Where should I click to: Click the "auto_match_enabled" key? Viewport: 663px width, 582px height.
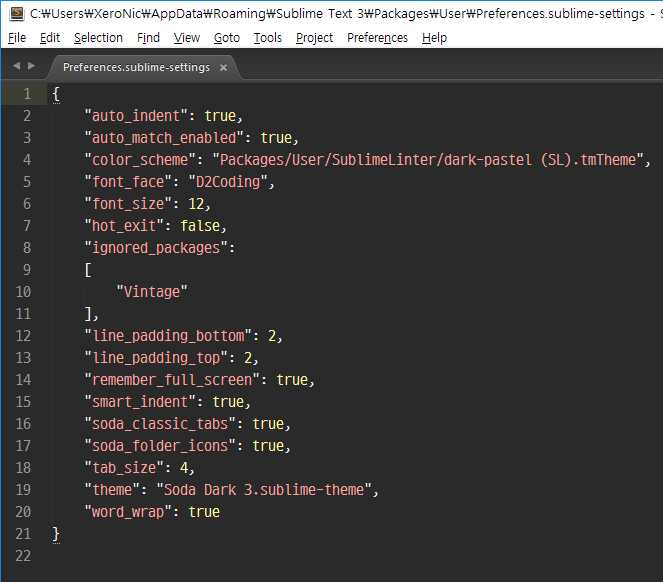coord(164,138)
